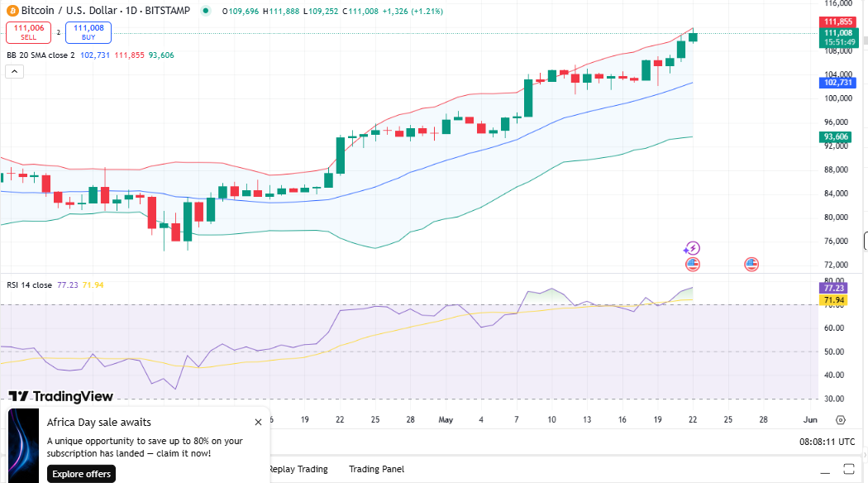
Task: Click the Africa Day promo thumbnail image
Action: click(x=24, y=446)
